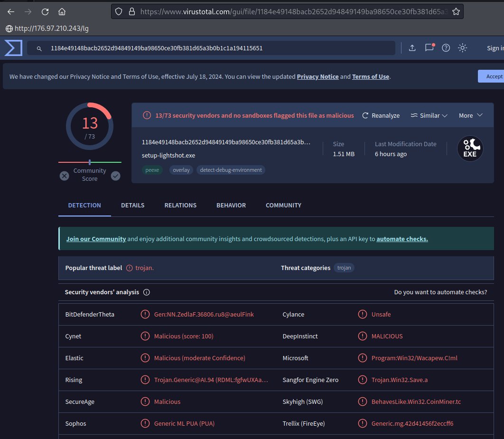This screenshot has width=504, height=439.
Task: Click the red alert icon beside 13/73 vendors
Action: [147, 115]
